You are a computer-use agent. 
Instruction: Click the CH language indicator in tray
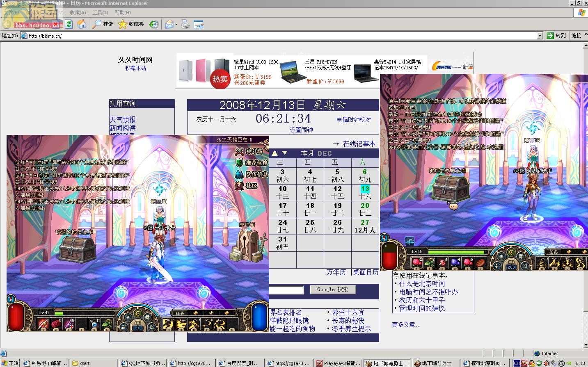(517, 363)
